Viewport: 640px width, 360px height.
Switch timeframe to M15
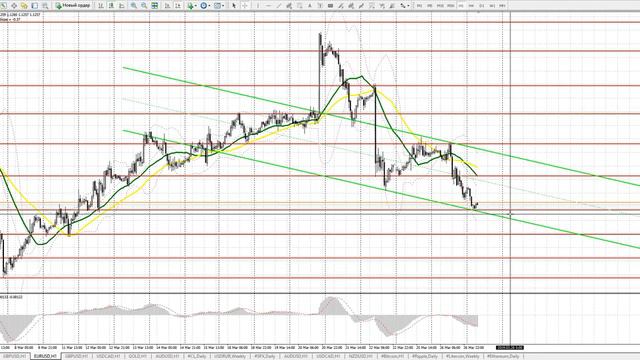440,6
